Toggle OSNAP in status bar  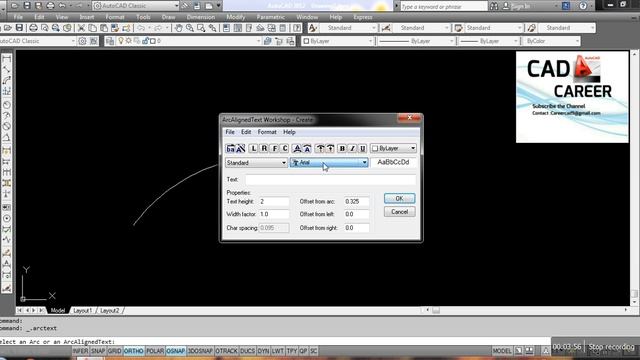coord(176,351)
